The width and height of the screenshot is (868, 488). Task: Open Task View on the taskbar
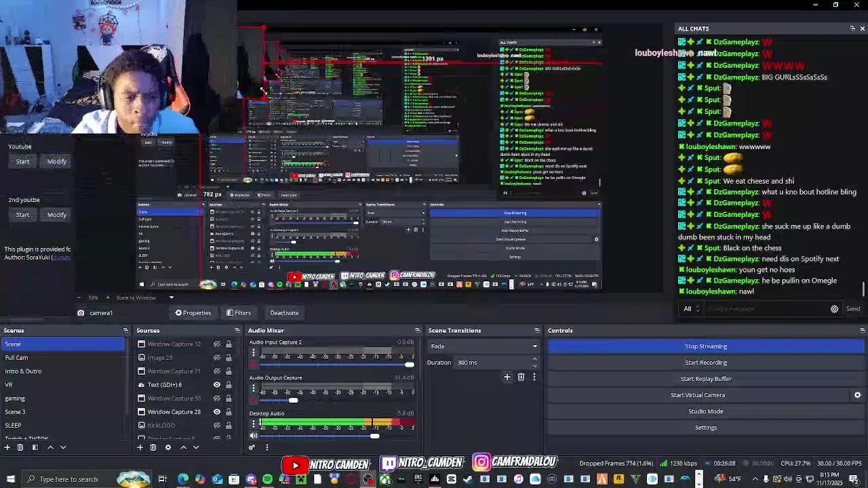tap(163, 479)
